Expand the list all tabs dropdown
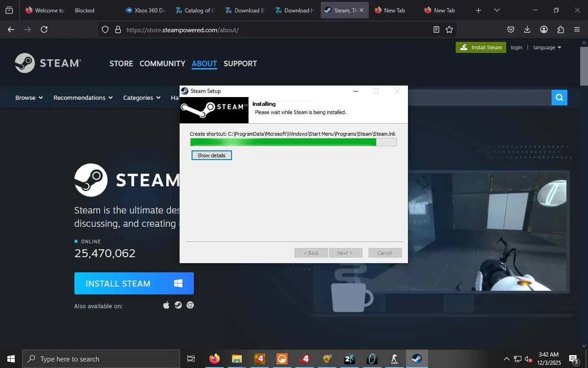 click(x=497, y=10)
